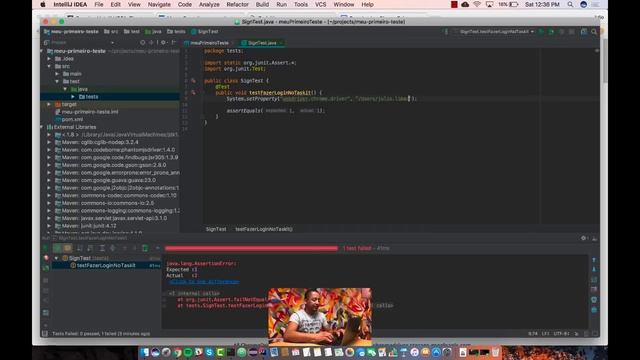Open the Build menu
The height and width of the screenshot is (360, 640).
click(262, 4)
